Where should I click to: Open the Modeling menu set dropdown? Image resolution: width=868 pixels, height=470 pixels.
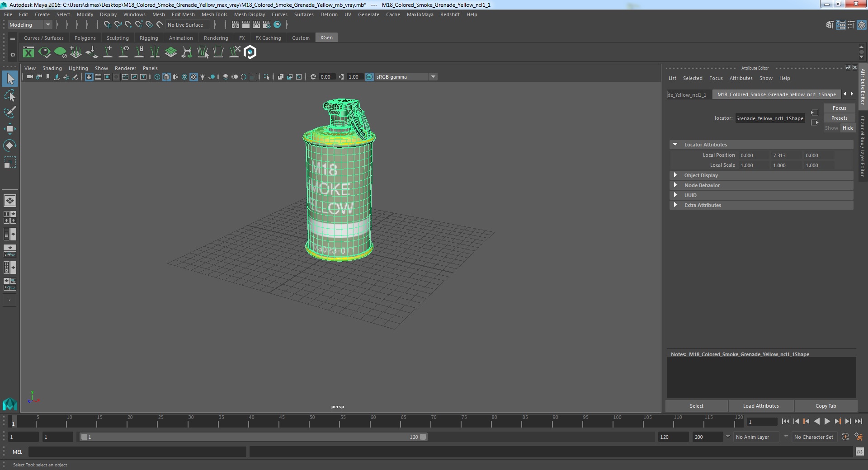click(30, 25)
